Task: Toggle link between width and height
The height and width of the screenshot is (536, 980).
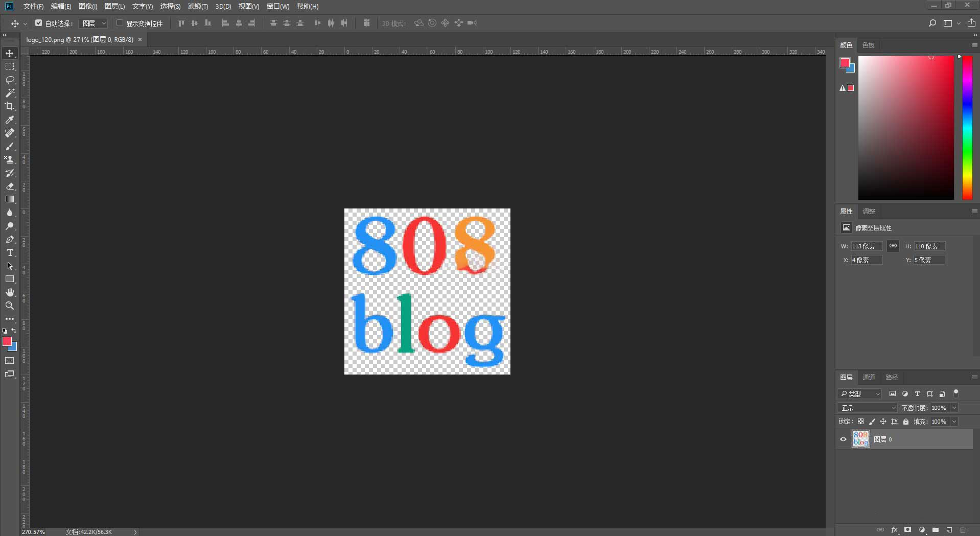Action: [893, 246]
